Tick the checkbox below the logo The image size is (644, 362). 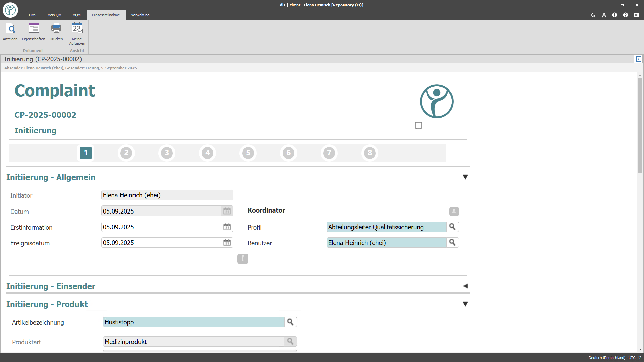pyautogui.click(x=418, y=125)
